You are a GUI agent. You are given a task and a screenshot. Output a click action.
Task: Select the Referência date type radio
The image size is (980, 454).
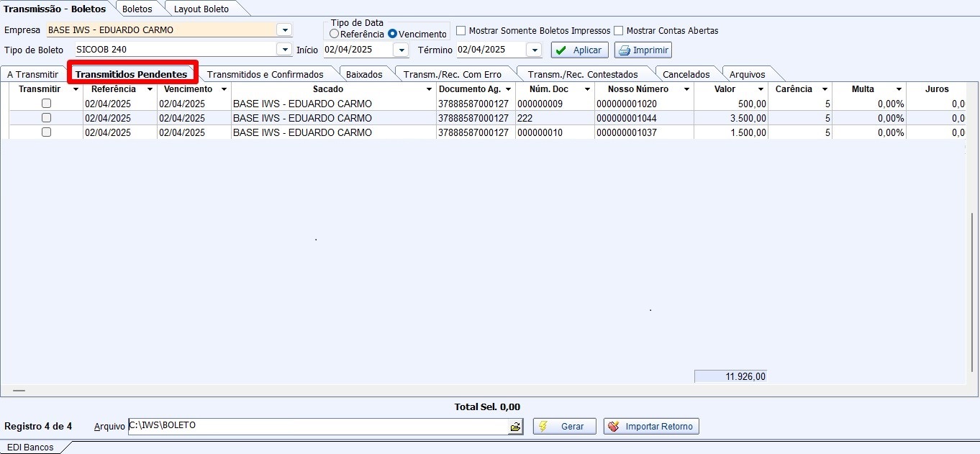pyautogui.click(x=335, y=34)
